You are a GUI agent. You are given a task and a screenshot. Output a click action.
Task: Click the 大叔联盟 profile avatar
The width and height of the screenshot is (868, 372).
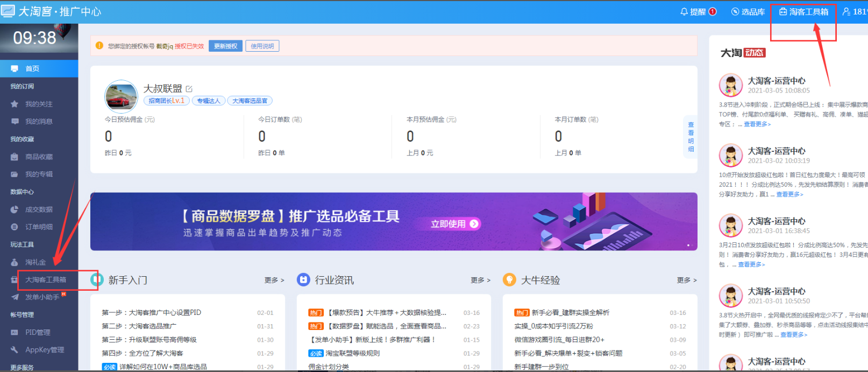[x=121, y=96]
